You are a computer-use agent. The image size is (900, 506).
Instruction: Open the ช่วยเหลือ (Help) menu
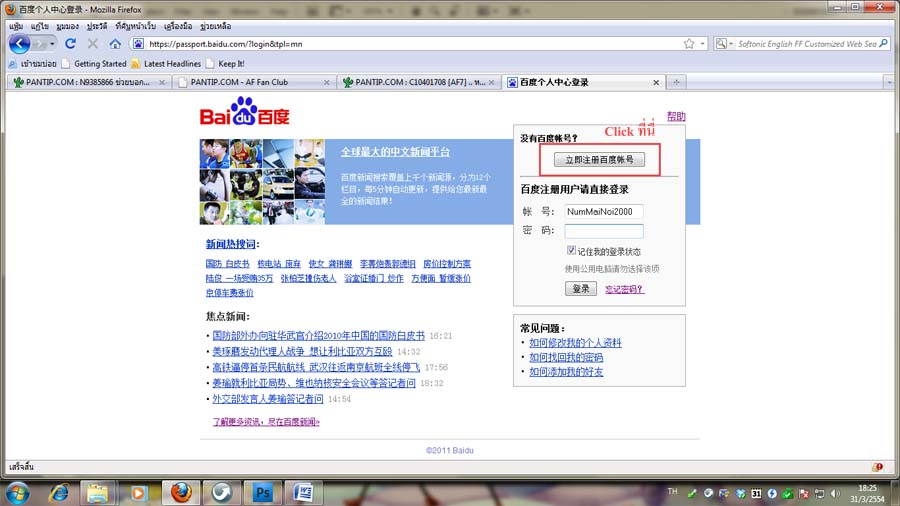point(216,26)
